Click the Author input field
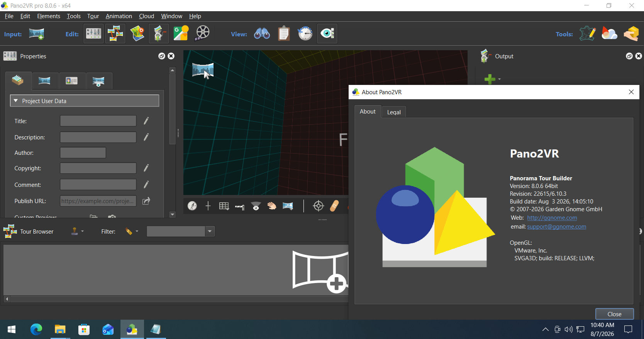This screenshot has width=644, height=339. tap(83, 153)
